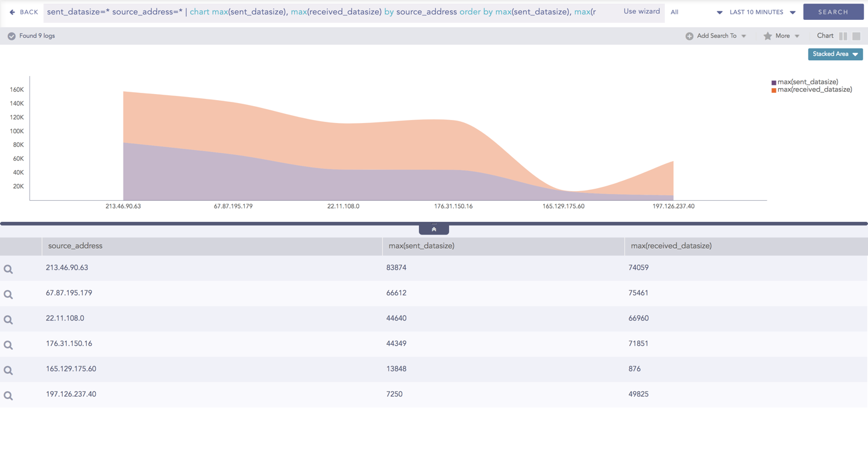This screenshot has width=868, height=466.
Task: Click magnifier icon for row 197.126.237.40
Action: coord(8,396)
